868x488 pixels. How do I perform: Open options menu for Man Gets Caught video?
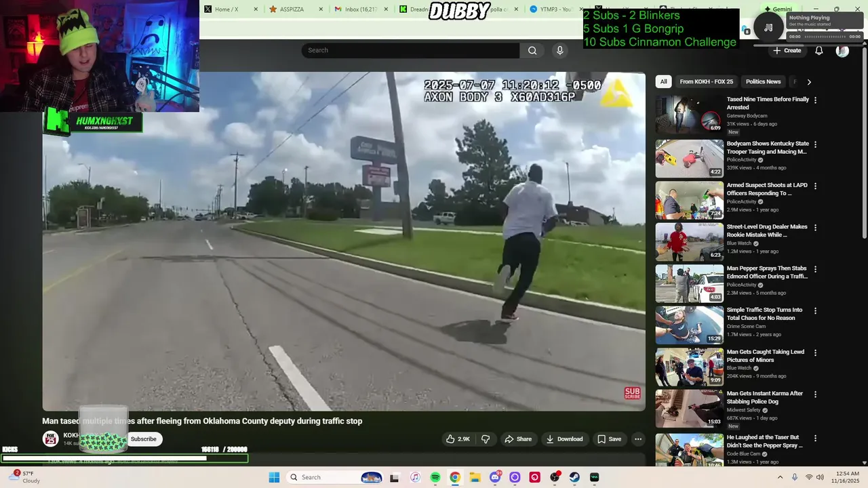[x=815, y=352]
